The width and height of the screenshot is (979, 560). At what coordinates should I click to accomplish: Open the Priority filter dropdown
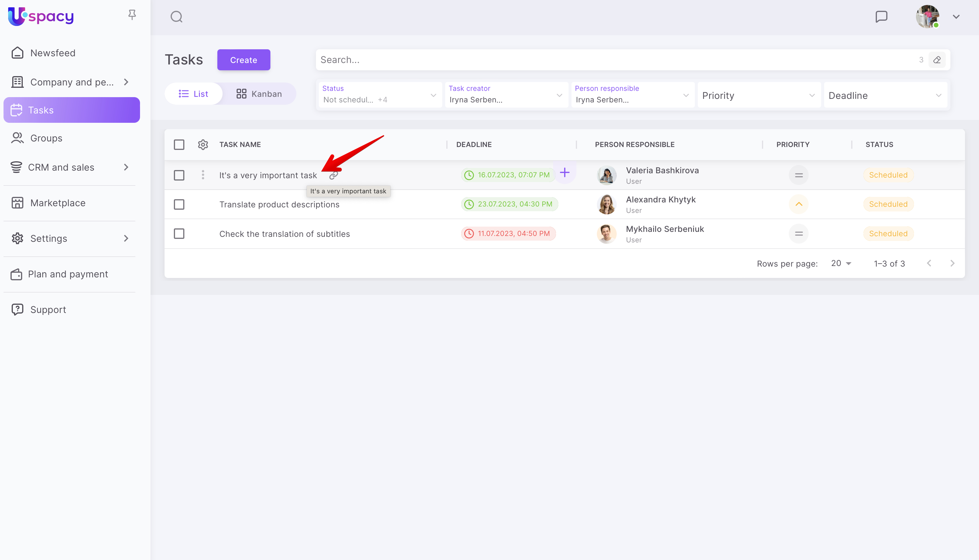(x=758, y=95)
